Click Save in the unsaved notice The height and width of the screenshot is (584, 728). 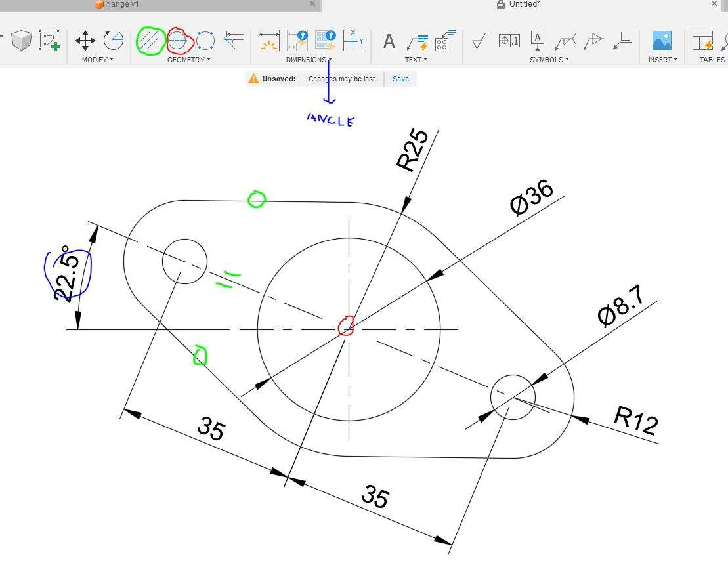pyautogui.click(x=400, y=79)
